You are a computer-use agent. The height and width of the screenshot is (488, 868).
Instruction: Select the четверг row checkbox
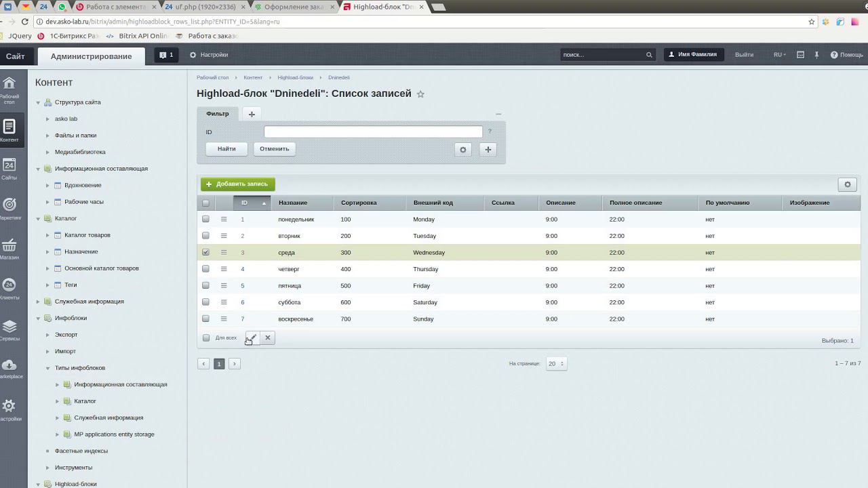(206, 269)
